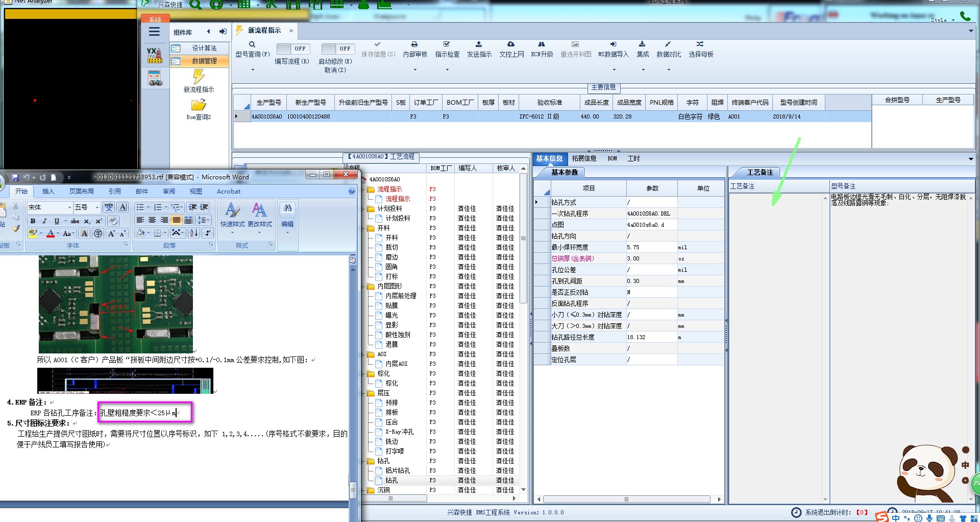980x522 pixels.
Task: Click the 内部审核 printer icon
Action: 414,44
